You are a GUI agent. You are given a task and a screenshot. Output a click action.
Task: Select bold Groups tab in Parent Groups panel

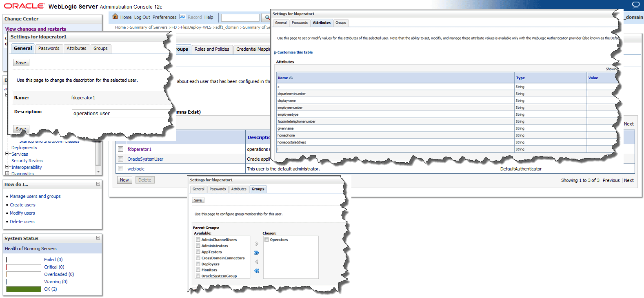point(258,189)
